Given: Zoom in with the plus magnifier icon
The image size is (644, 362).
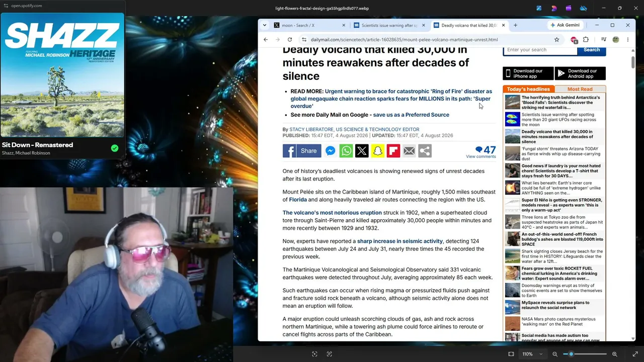Looking at the screenshot, I should click(615, 354).
